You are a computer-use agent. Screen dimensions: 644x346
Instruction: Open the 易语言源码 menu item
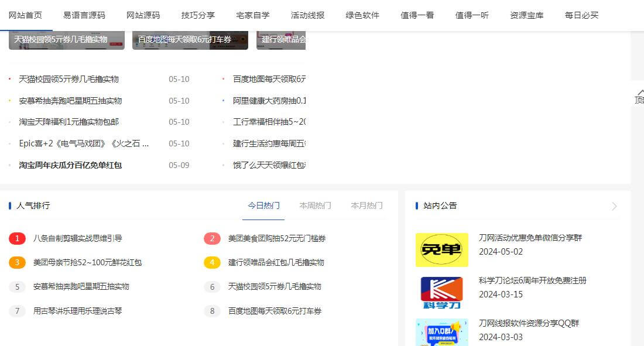tap(84, 15)
